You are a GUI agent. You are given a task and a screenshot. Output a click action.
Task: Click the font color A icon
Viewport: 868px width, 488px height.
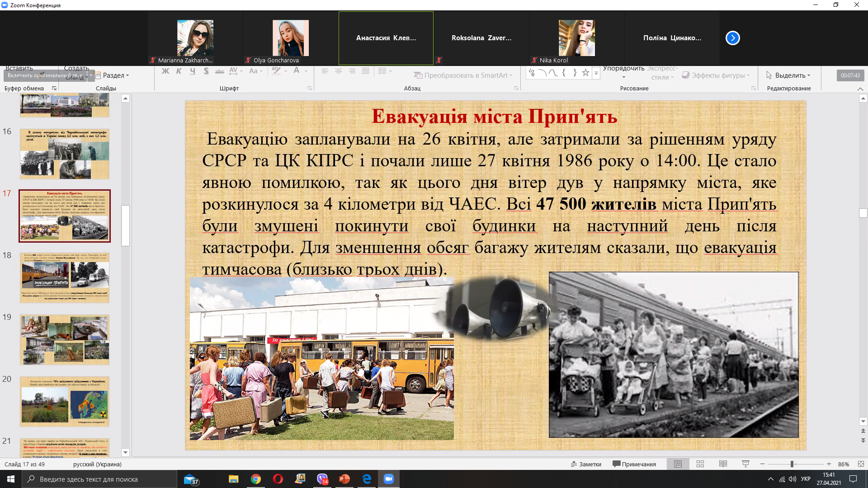297,71
